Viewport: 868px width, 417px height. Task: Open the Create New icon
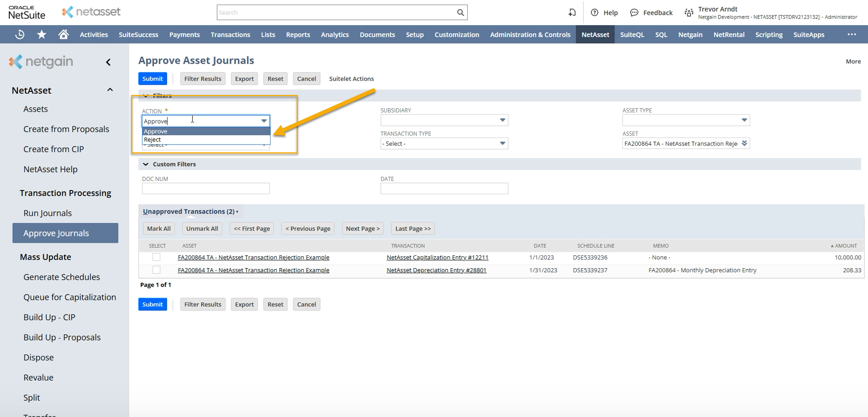tap(572, 12)
